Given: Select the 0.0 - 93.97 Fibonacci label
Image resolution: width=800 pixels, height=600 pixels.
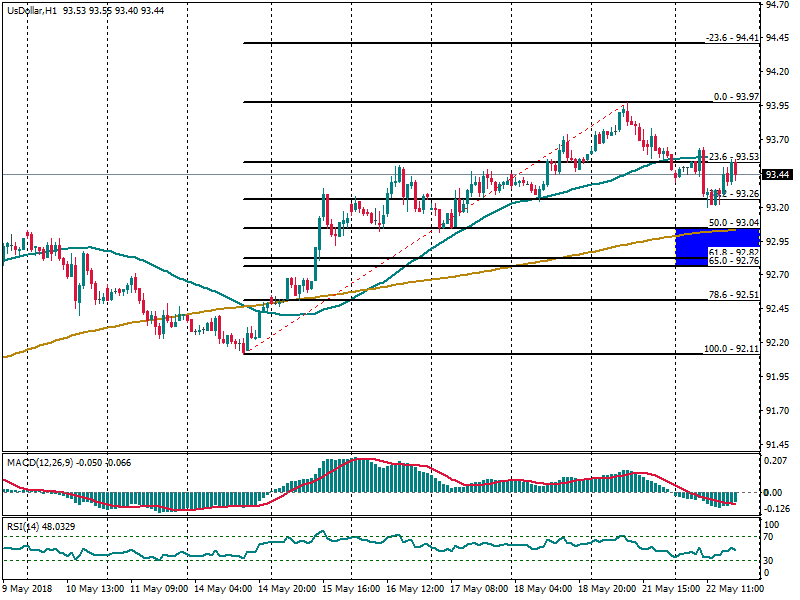Looking at the screenshot, I should click(736, 97).
